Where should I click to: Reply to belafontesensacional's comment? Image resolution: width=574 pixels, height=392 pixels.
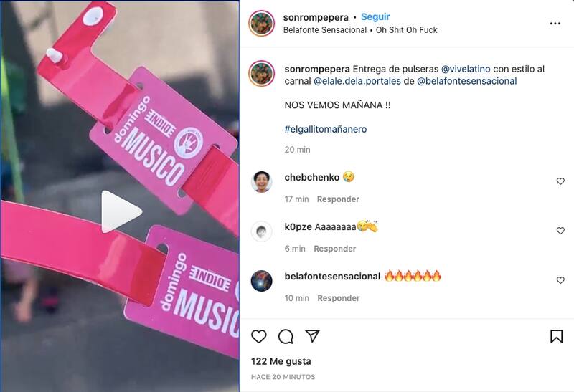[338, 298]
